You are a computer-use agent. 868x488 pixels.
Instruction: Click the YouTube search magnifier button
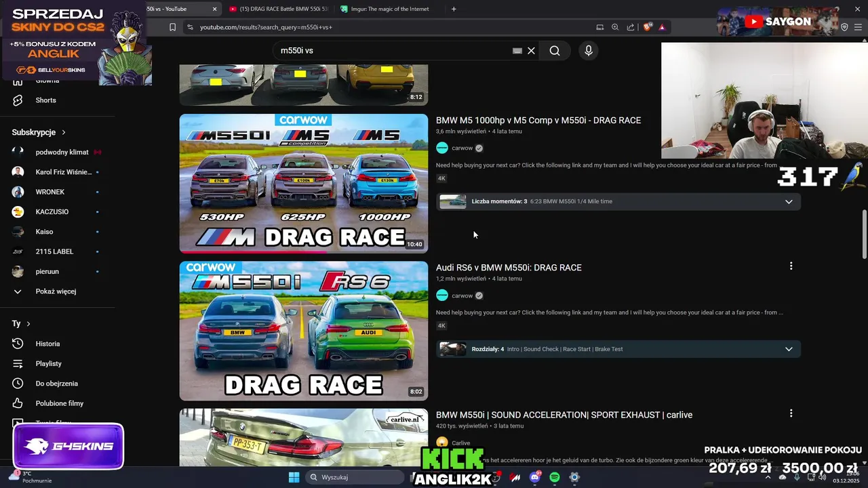[555, 51]
